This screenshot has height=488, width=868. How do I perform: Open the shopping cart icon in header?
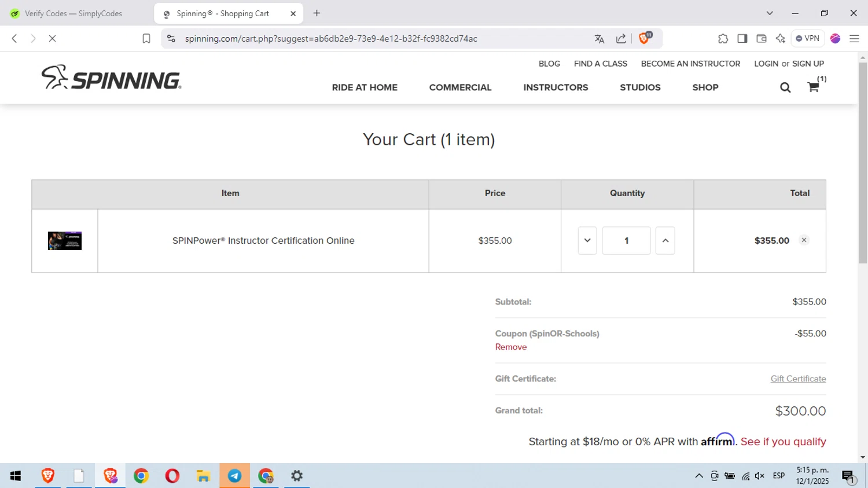click(813, 87)
